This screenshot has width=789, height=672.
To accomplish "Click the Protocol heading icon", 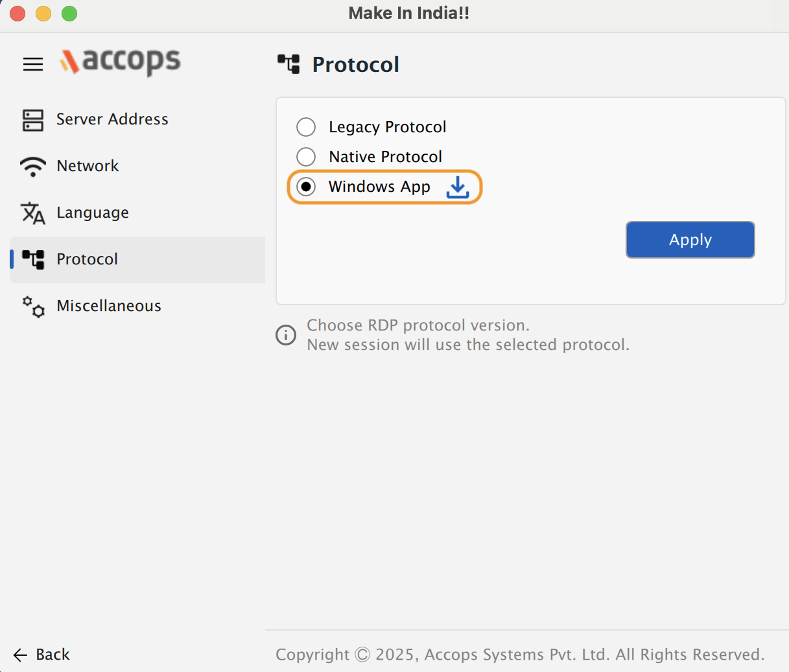I will 289,64.
